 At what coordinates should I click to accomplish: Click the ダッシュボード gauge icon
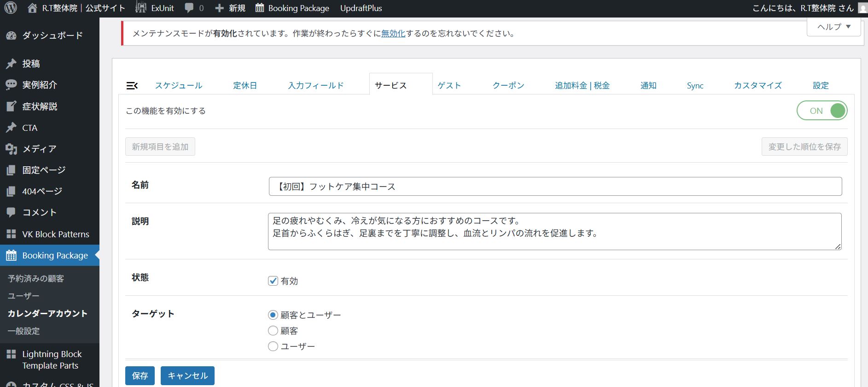(x=11, y=35)
